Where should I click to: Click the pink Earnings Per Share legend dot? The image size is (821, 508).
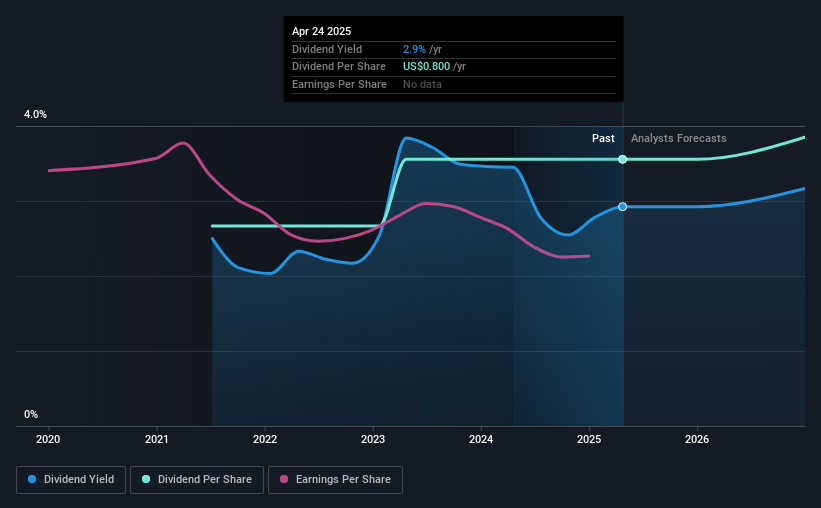tap(284, 479)
